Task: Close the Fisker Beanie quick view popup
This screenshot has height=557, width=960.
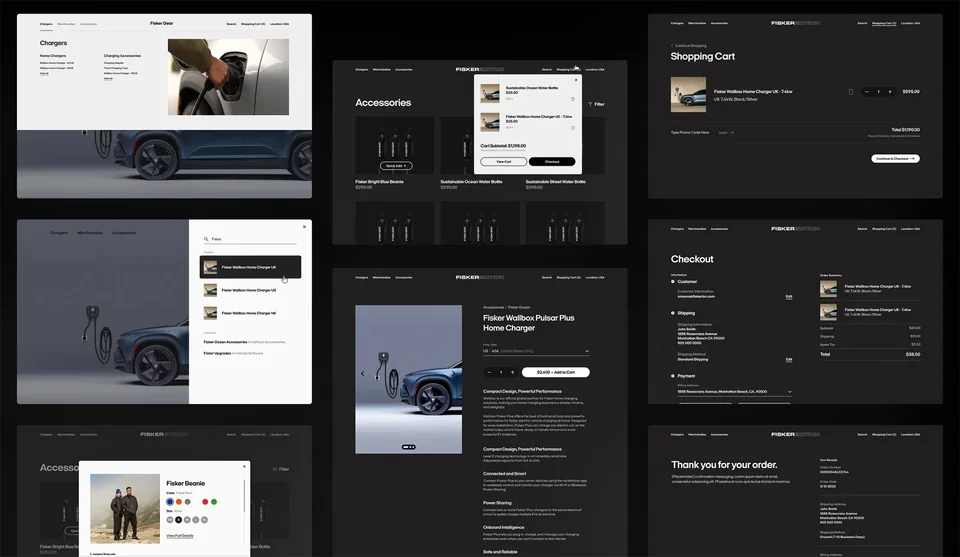Action: coord(244,466)
